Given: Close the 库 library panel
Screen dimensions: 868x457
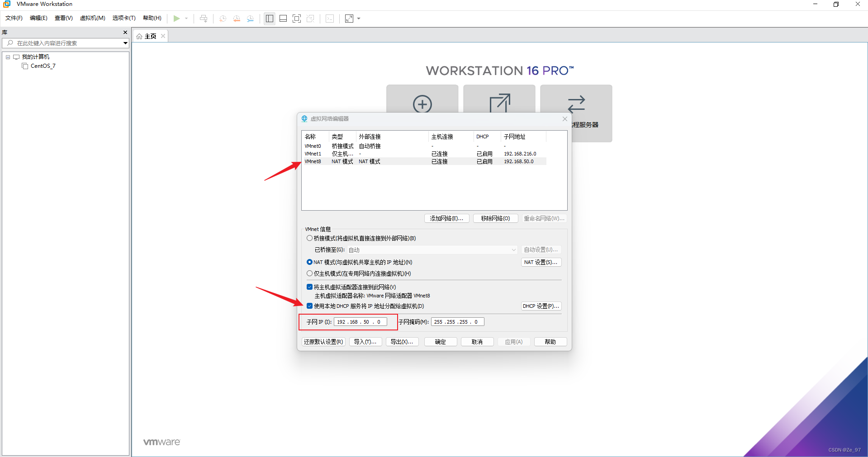Looking at the screenshot, I should [x=125, y=33].
